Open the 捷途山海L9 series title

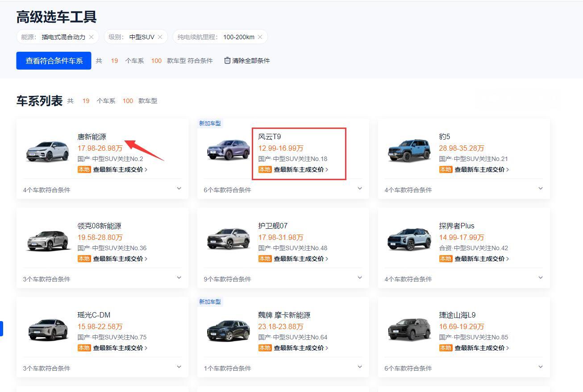pyautogui.click(x=457, y=315)
